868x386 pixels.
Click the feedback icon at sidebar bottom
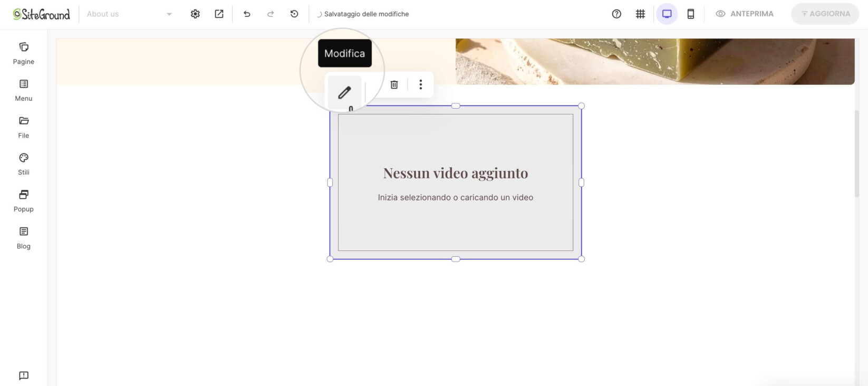(24, 375)
